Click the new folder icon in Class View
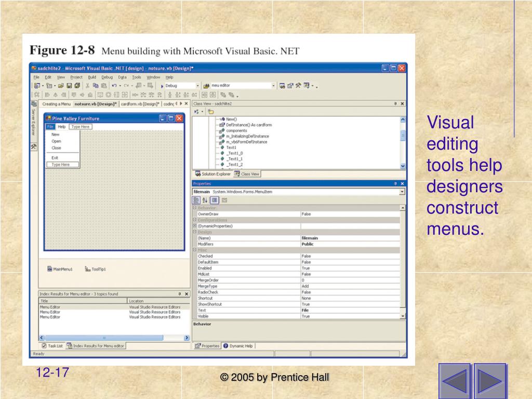This screenshot has height=399, width=532. 211,112
